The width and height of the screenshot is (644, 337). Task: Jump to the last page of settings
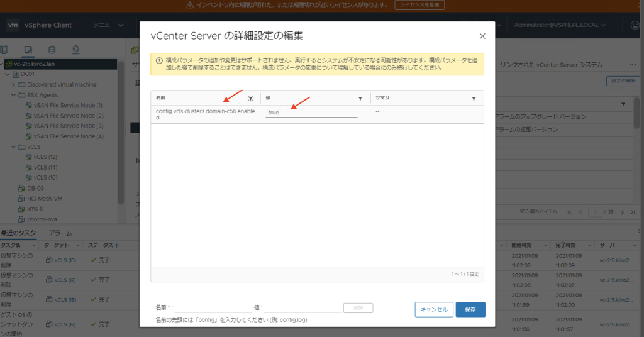[633, 213]
